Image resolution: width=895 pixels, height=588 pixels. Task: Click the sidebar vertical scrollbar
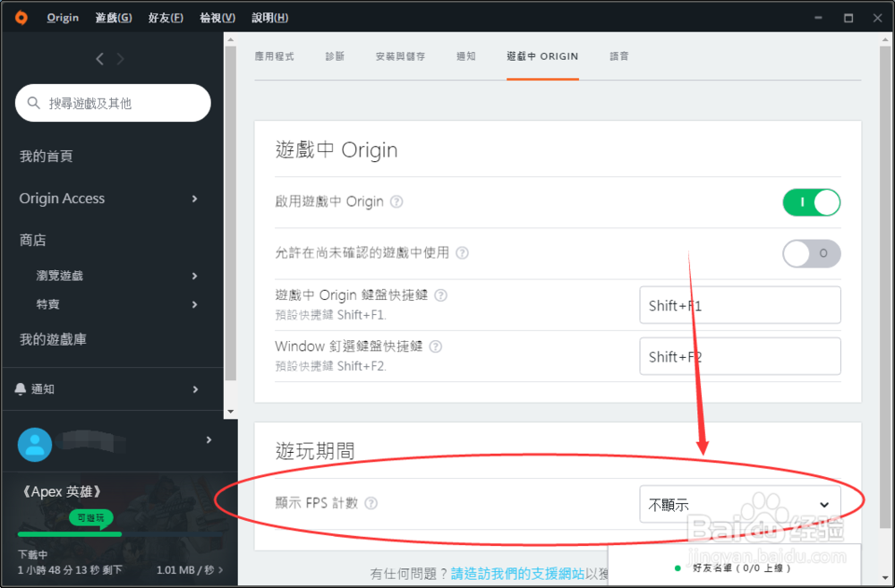click(231, 213)
